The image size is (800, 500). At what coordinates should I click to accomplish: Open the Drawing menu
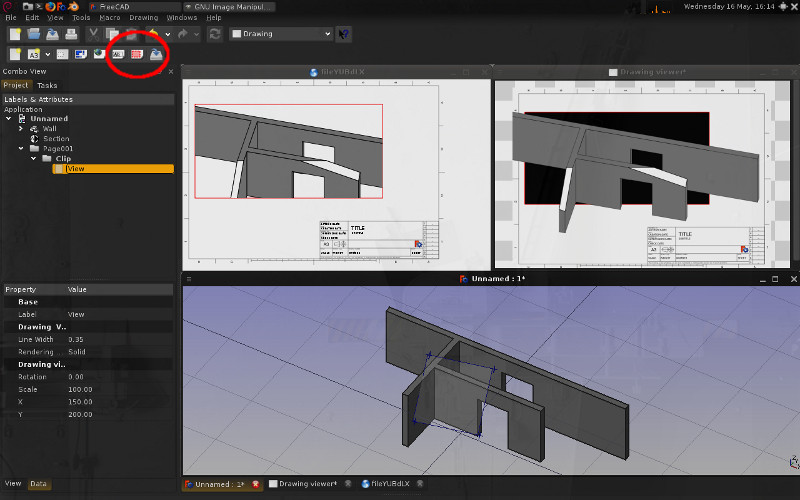click(143, 17)
